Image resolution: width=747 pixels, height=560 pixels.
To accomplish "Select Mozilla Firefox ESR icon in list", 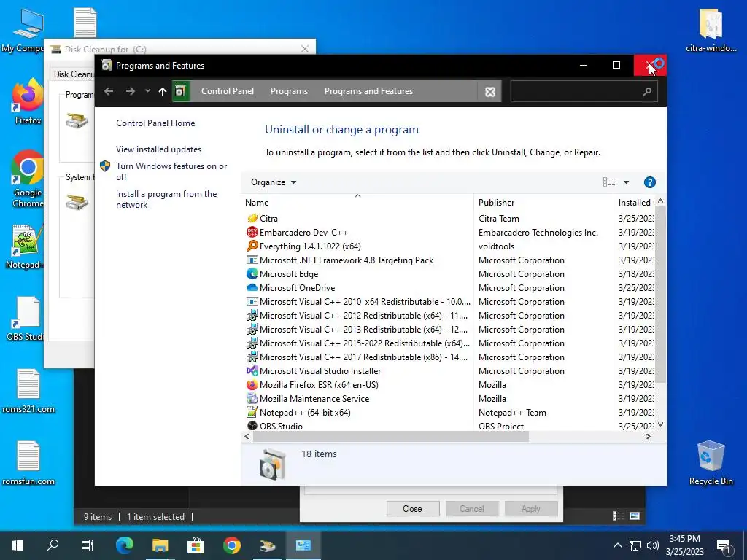I will [252, 384].
